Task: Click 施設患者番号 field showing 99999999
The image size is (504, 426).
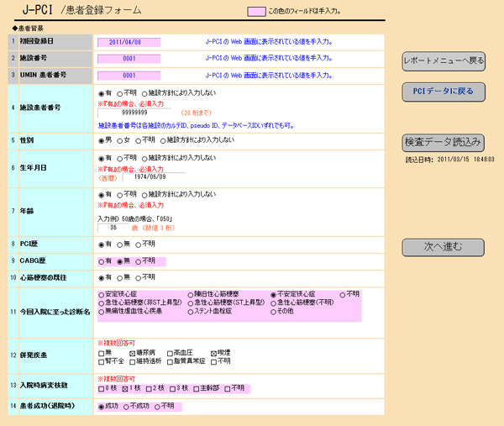Action: [x=134, y=113]
